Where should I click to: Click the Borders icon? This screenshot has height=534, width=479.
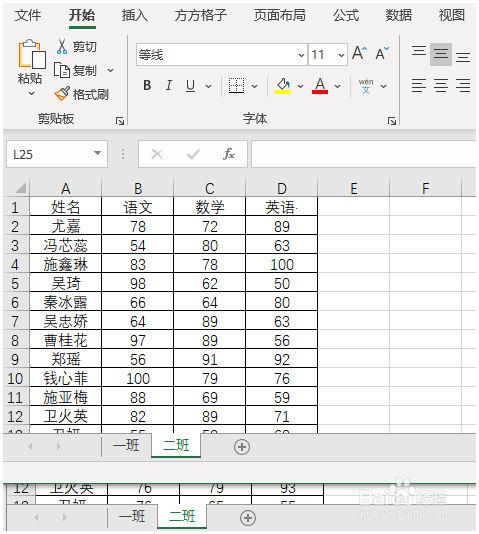coord(236,85)
